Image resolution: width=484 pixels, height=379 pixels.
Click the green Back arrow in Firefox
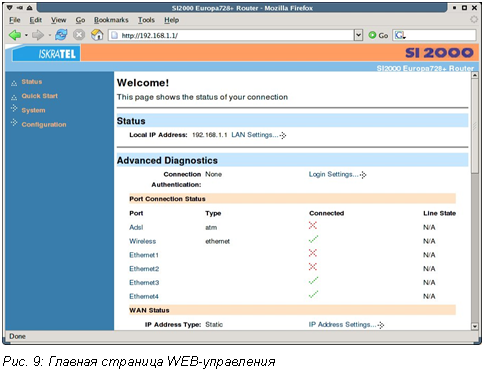tap(14, 35)
